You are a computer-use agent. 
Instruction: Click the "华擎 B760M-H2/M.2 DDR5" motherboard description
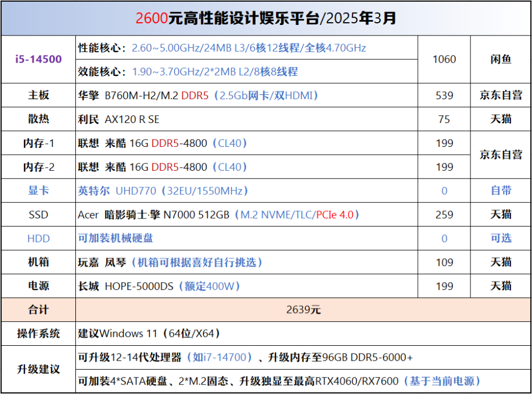coord(198,95)
